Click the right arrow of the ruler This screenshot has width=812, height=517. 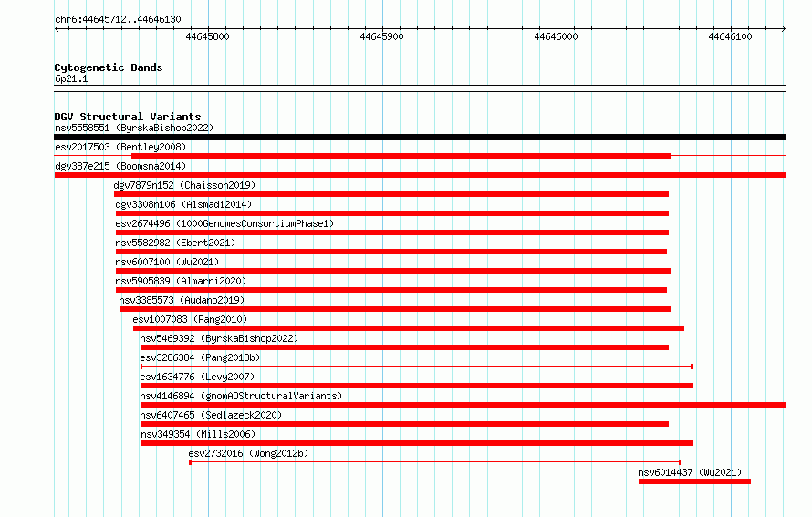(x=784, y=28)
